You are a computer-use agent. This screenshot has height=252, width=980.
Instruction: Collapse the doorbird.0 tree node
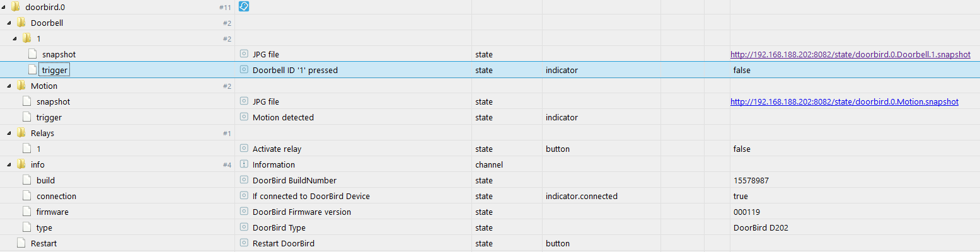coord(4,8)
